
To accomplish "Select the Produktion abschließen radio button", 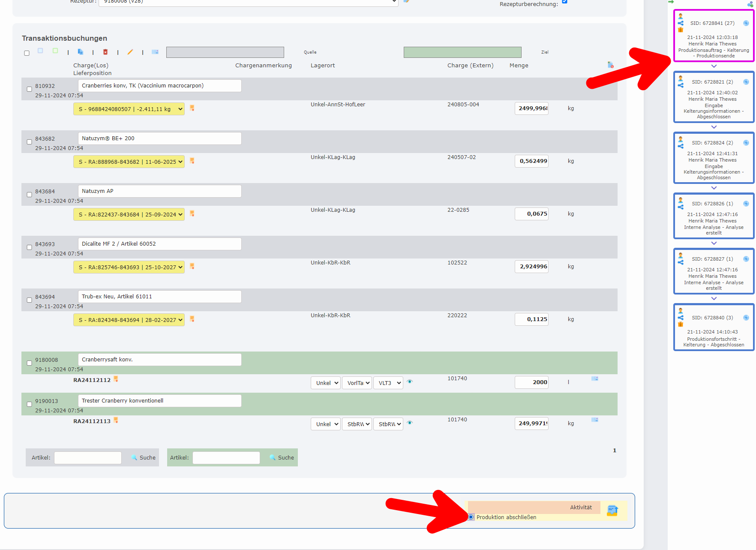I will (471, 517).
